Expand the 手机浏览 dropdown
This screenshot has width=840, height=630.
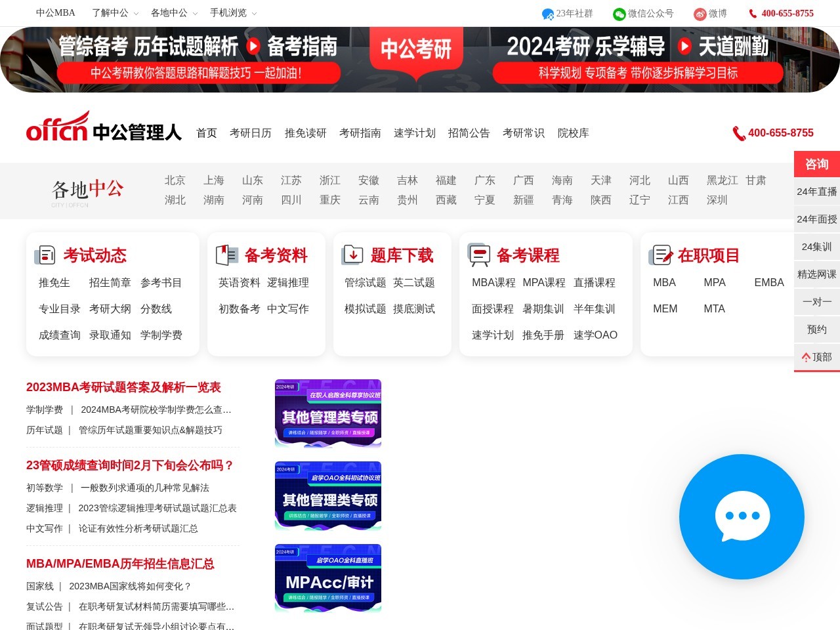tap(233, 13)
